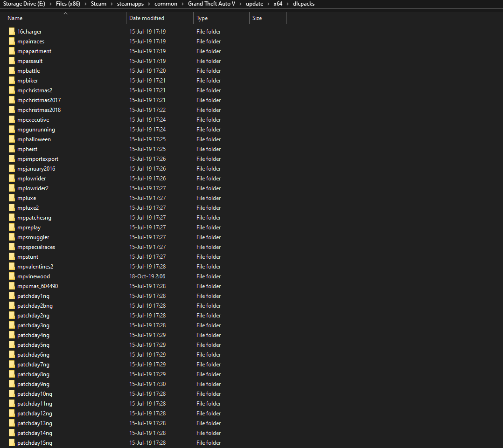Select the mplowrider folder icon
This screenshot has width=503, height=448.
coord(12,179)
